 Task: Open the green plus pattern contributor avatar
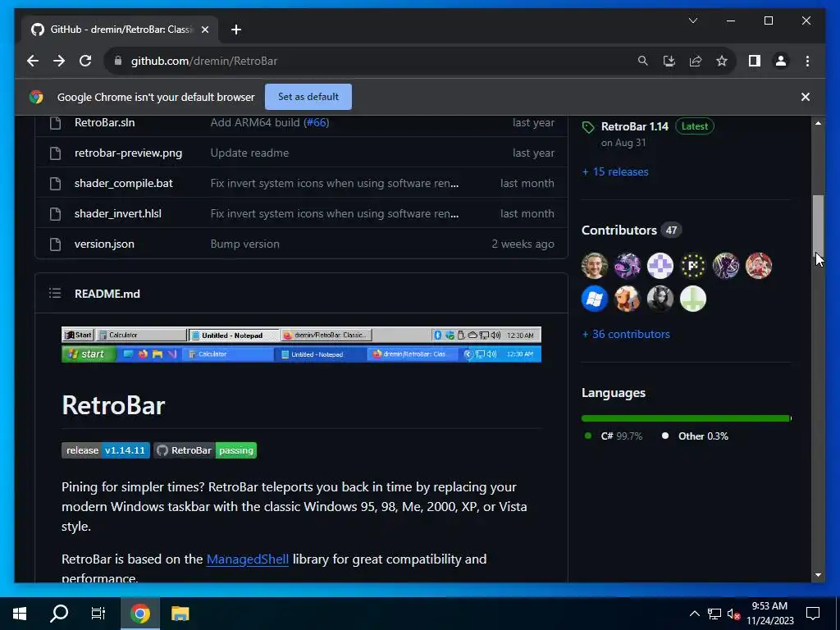(692, 299)
